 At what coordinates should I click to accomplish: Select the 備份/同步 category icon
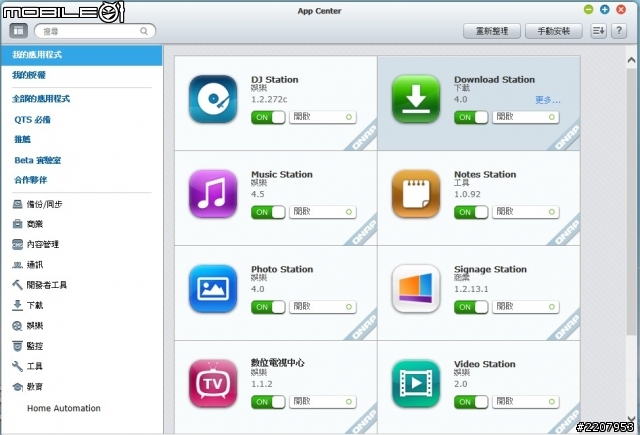(x=17, y=204)
